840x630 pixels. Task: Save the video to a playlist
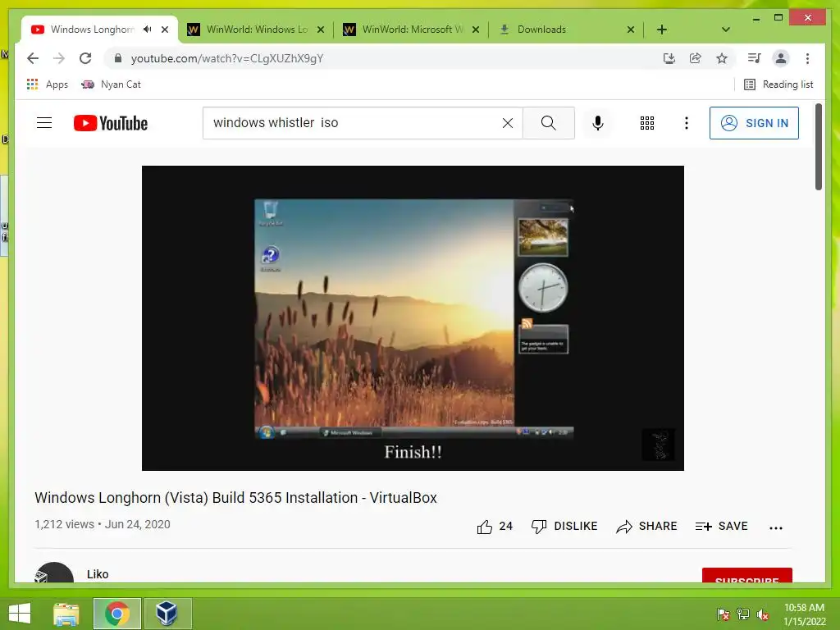point(721,527)
